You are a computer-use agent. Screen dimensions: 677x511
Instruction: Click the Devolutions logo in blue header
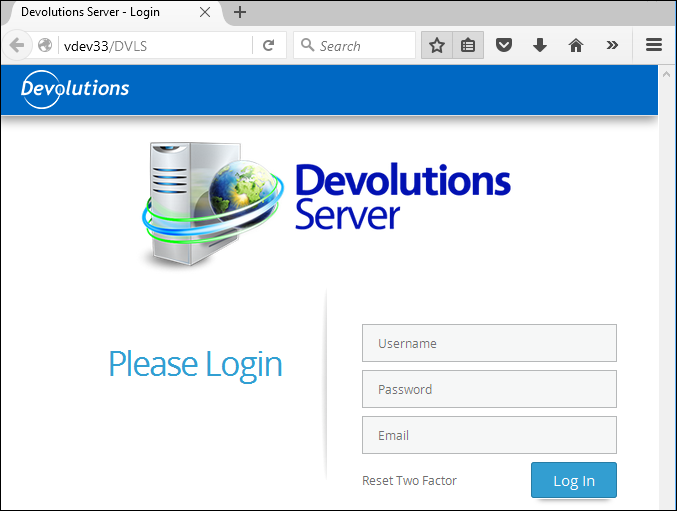point(75,88)
